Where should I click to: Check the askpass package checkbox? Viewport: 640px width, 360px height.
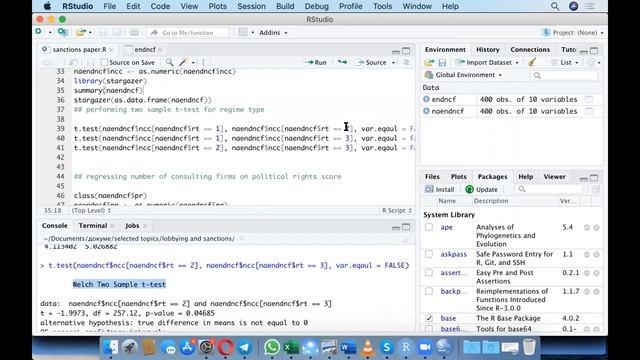pos(429,254)
